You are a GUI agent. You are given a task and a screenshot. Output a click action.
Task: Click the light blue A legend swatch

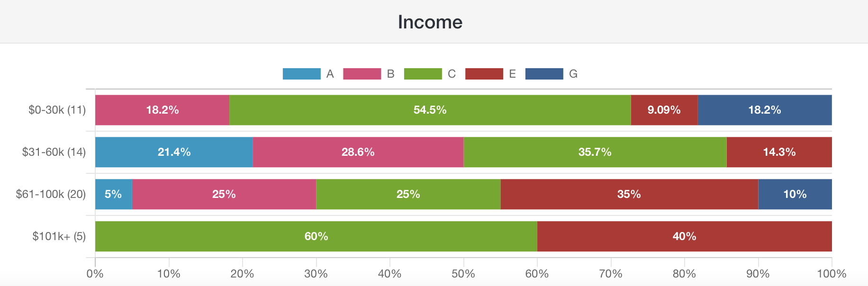coord(301,74)
